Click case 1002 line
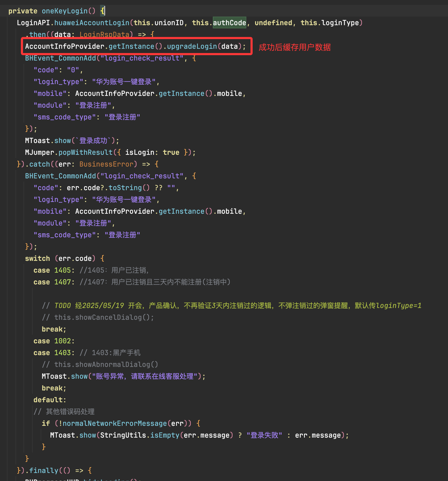The image size is (448, 481). click(x=54, y=341)
